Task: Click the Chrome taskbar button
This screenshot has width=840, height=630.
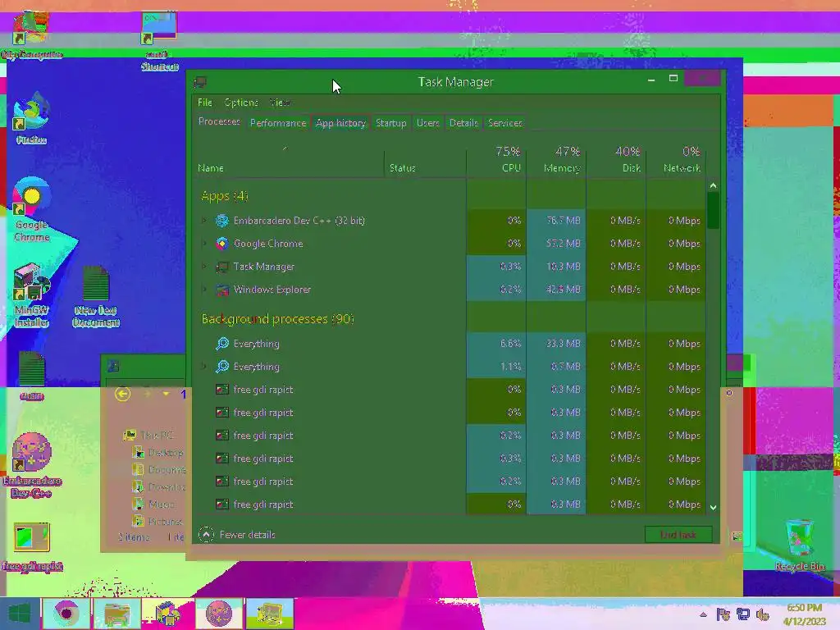Action: point(66,614)
